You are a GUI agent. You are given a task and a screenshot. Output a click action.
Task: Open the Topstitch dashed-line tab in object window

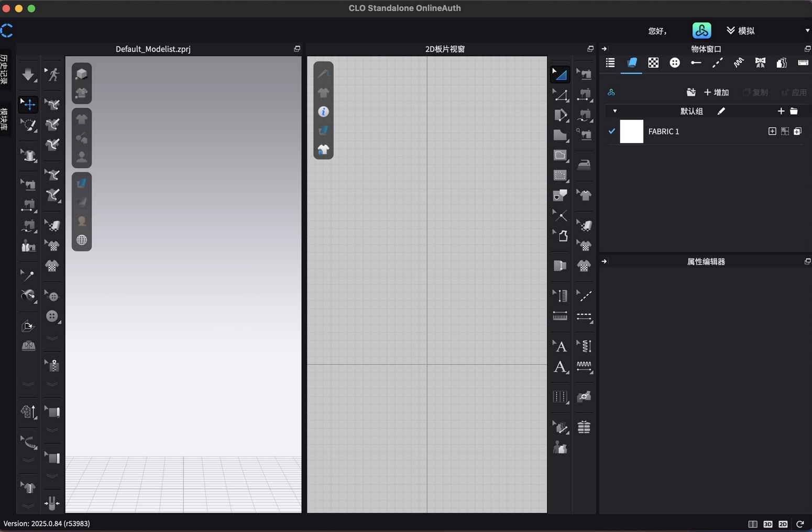tap(717, 63)
